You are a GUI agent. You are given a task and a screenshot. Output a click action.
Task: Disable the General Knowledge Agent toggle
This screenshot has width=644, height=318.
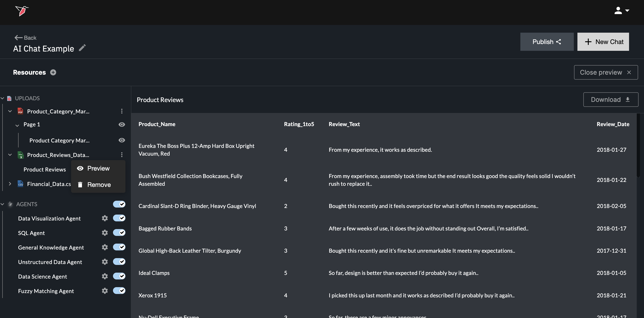119,247
